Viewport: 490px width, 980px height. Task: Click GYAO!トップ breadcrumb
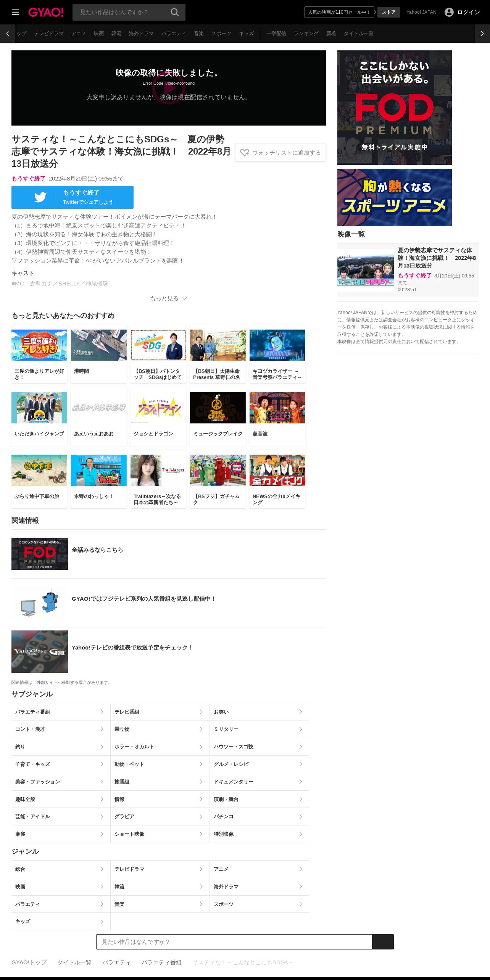29,962
